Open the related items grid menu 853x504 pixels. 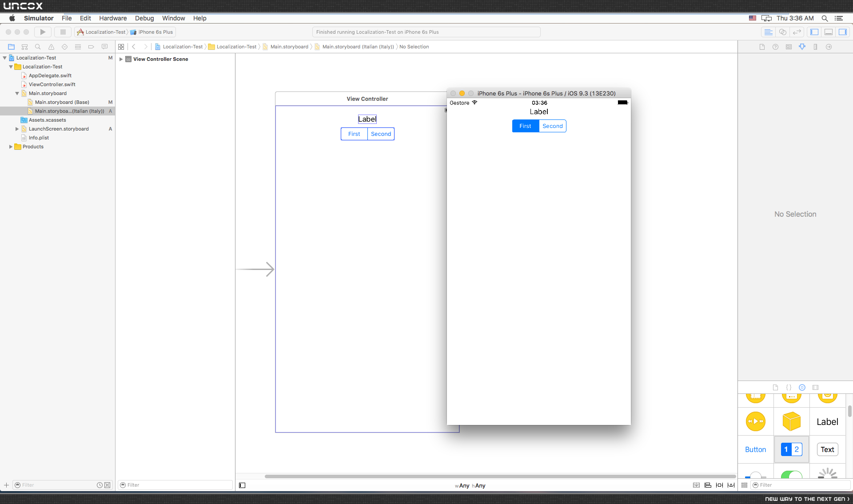pyautogui.click(x=121, y=47)
